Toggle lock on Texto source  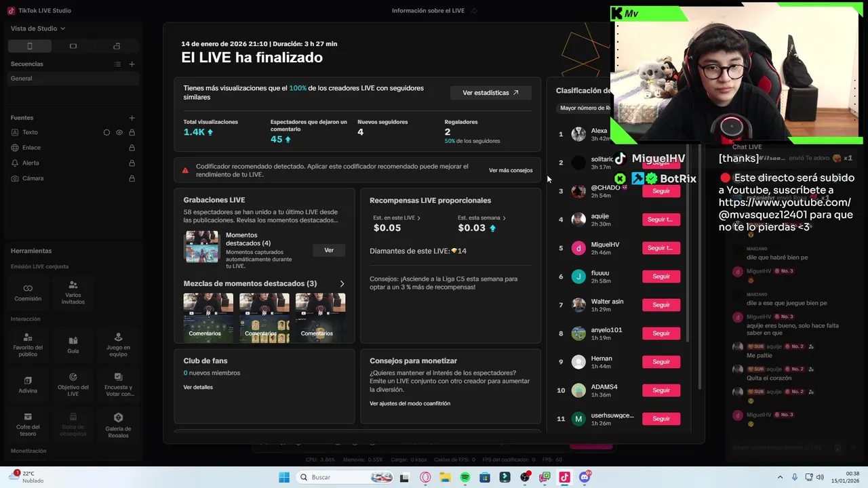coord(132,133)
